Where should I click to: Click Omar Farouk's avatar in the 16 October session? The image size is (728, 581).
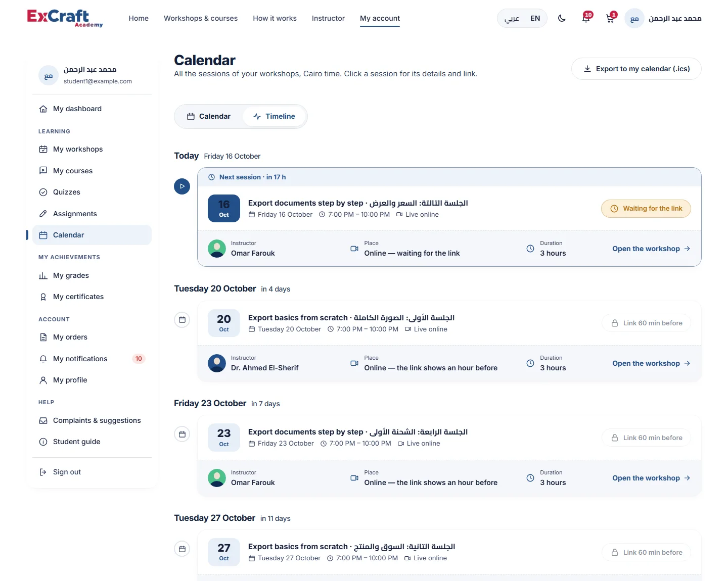tap(217, 249)
